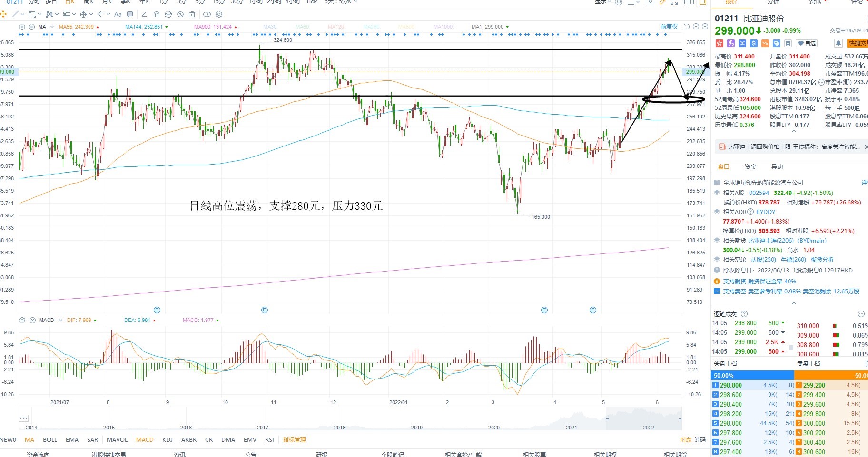Open the BYDDY ADR link

pyautogui.click(x=766, y=212)
